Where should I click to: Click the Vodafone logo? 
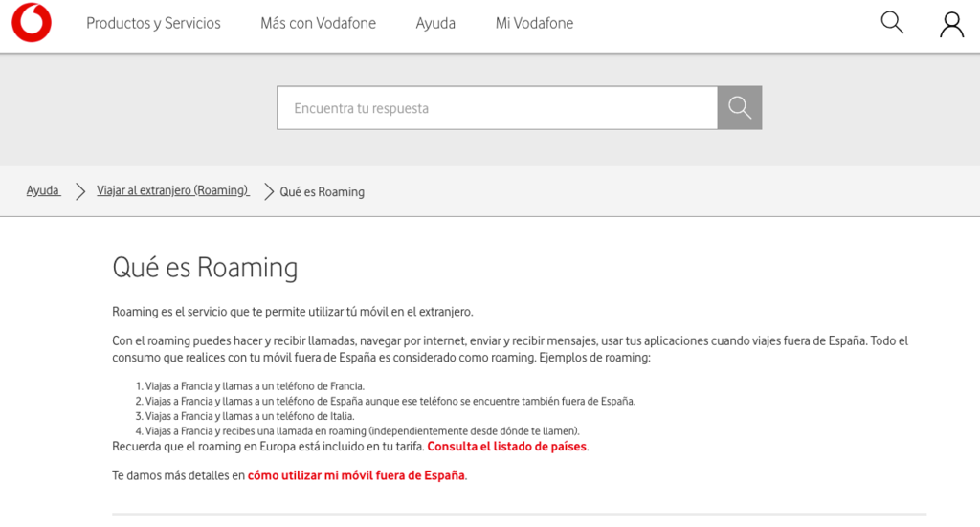[x=32, y=24]
